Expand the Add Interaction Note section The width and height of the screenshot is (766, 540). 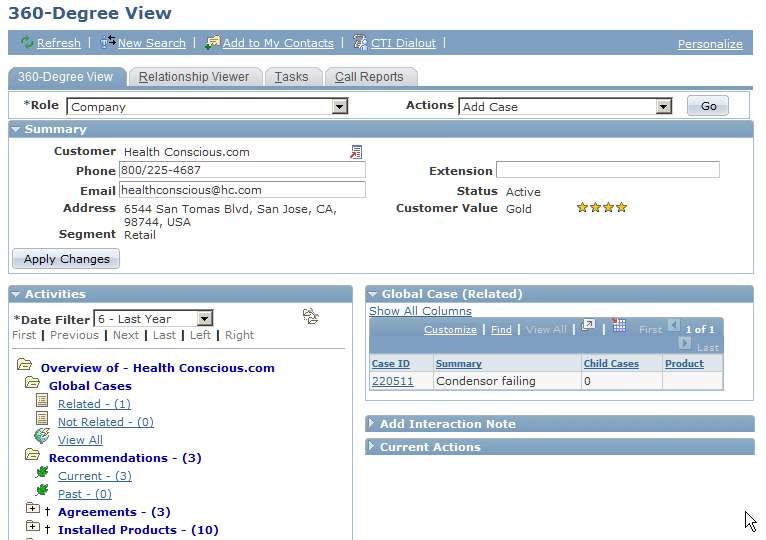coord(371,423)
